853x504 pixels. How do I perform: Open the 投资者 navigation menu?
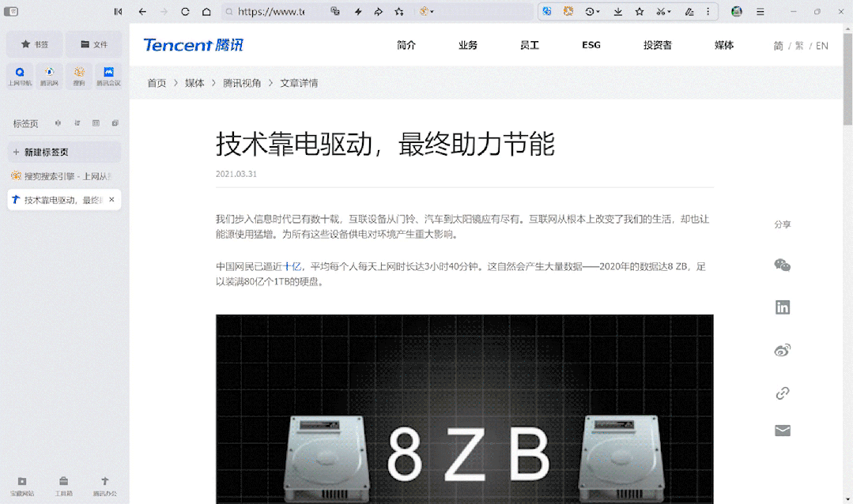pyautogui.click(x=658, y=45)
